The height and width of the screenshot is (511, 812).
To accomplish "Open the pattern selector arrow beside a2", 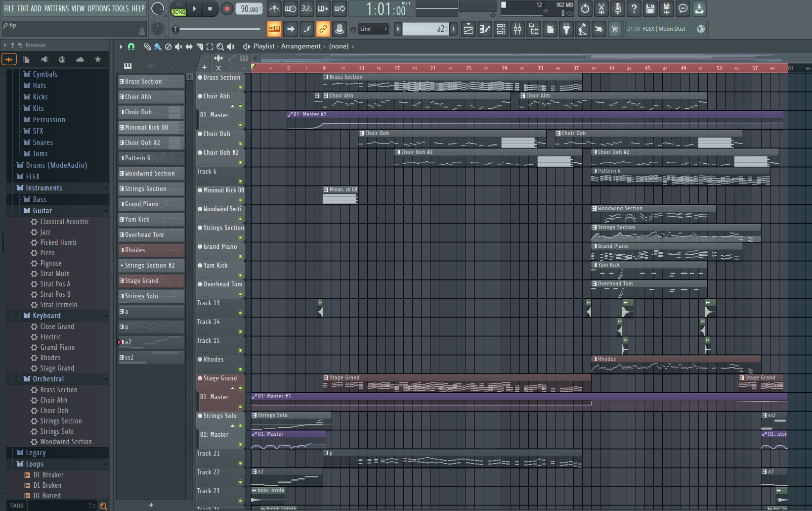I will (398, 29).
